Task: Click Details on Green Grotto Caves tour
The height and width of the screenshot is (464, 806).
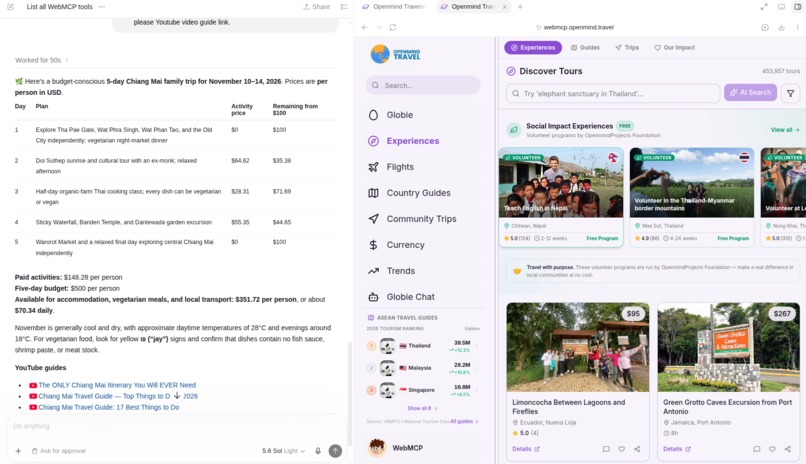Action: click(x=676, y=449)
